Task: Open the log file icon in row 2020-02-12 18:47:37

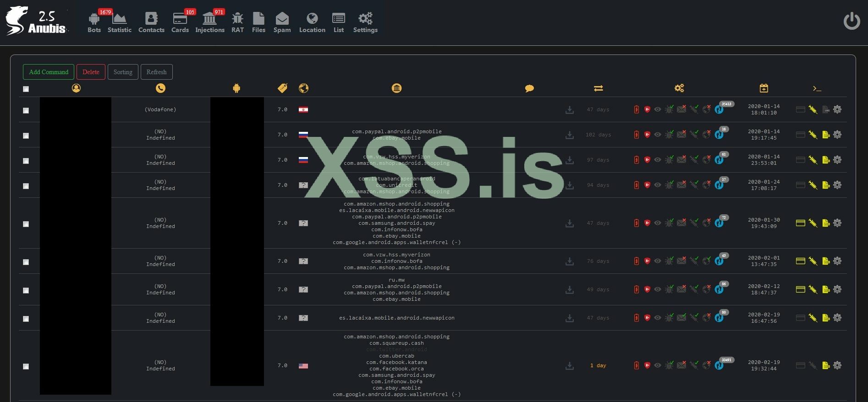Action: 826,289
